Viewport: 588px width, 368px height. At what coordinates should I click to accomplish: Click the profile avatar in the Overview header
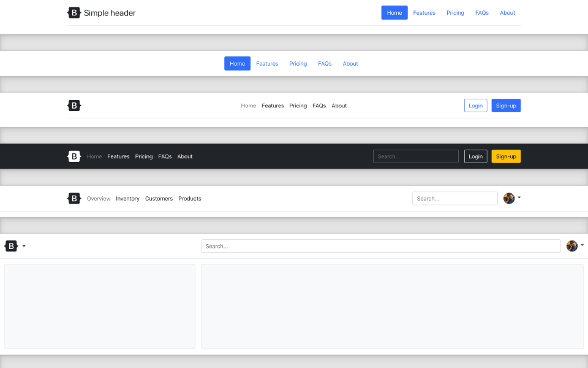point(509,198)
